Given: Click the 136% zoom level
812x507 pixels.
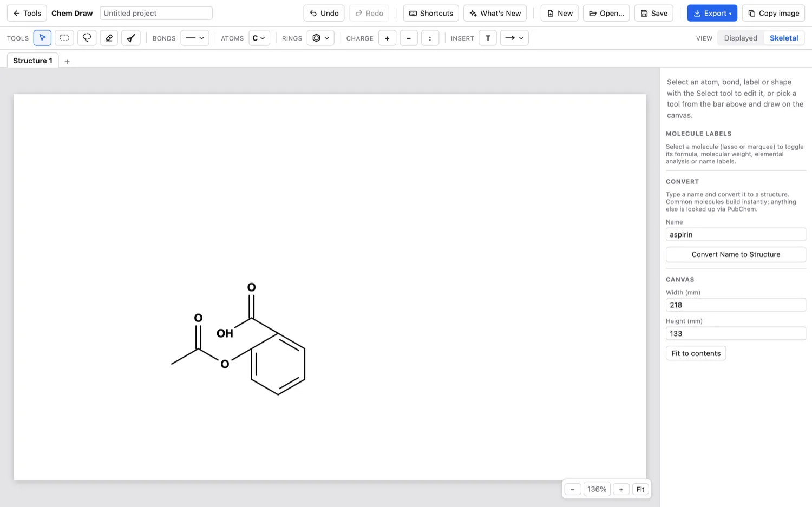Looking at the screenshot, I should coord(597,489).
